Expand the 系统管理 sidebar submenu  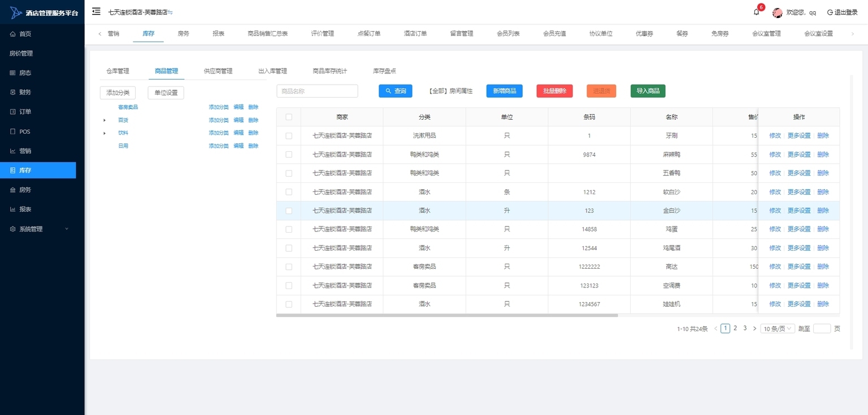click(x=67, y=229)
